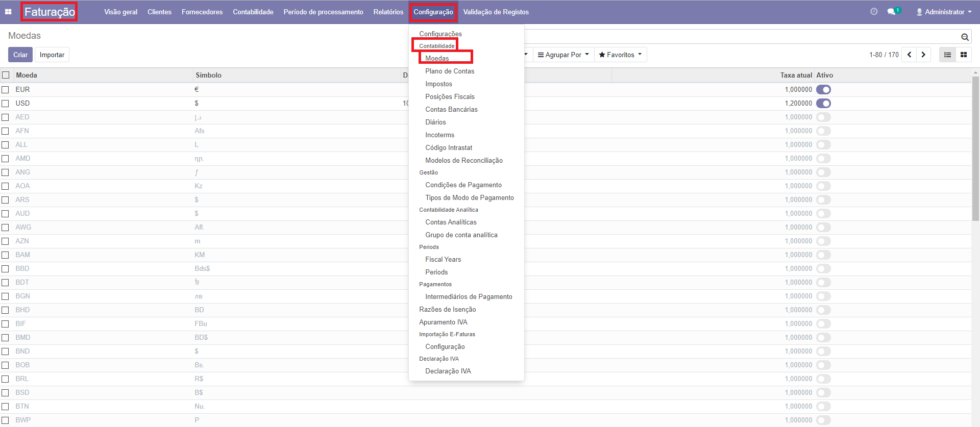Screen dimensions: 980x427
Task: Select Plano de Contas menu entry
Action: click(450, 71)
